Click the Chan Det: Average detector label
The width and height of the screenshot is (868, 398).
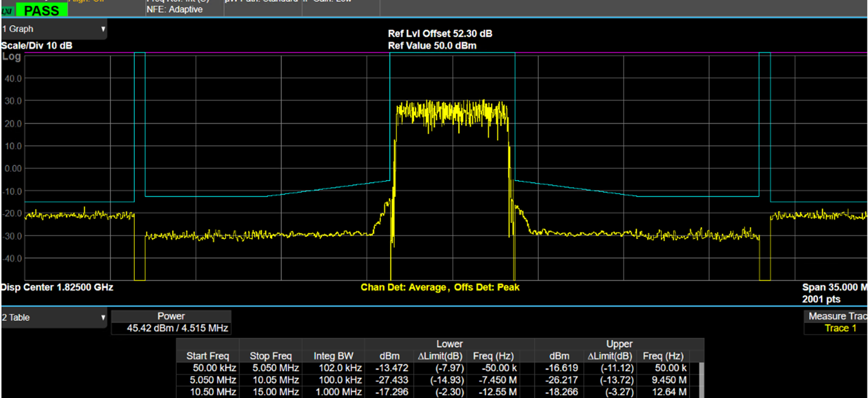pyautogui.click(x=404, y=287)
